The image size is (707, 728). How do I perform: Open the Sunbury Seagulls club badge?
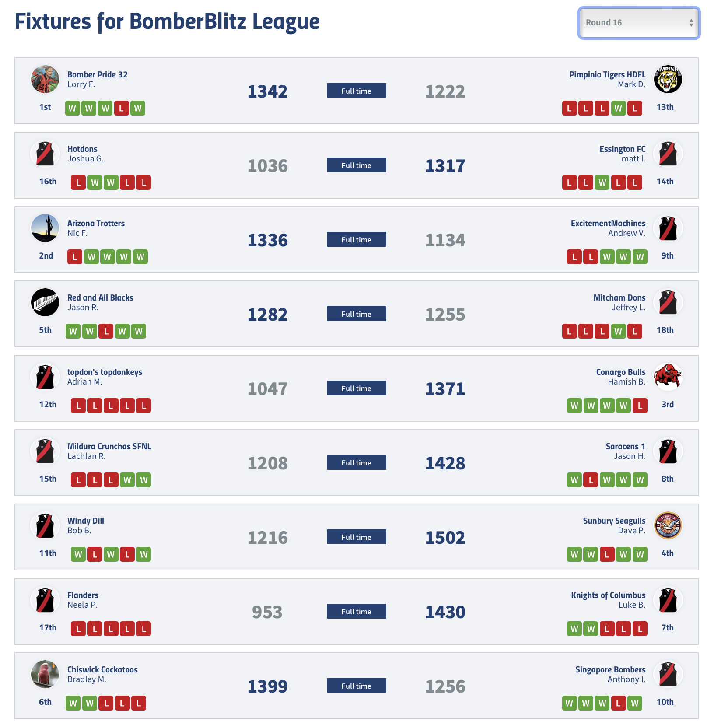tap(668, 525)
